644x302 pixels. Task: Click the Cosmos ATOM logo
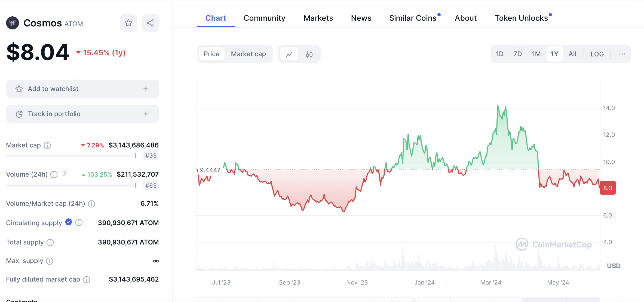tap(13, 23)
